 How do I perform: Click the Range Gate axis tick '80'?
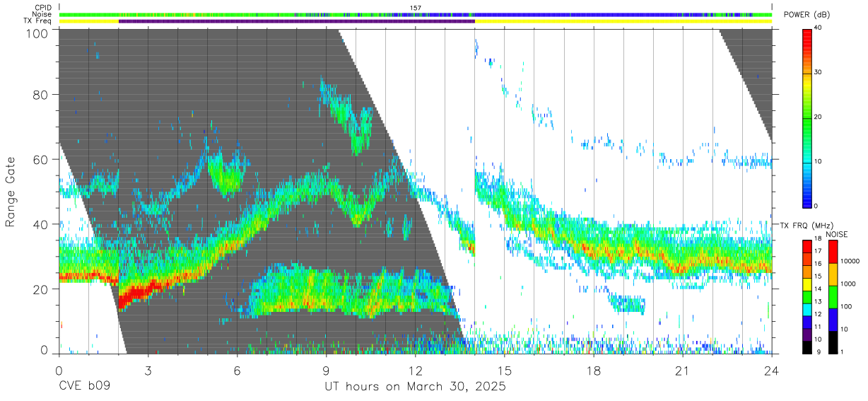40,94
